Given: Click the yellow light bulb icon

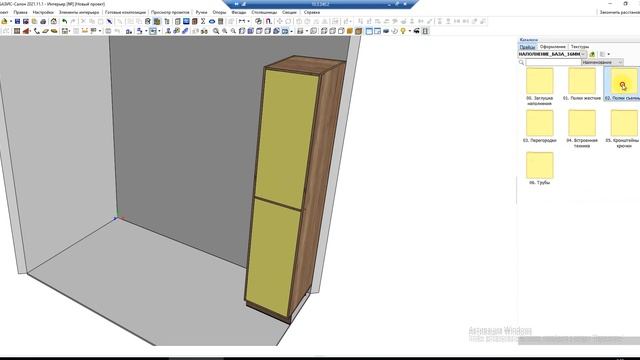Looking at the screenshot, I should (x=403, y=31).
